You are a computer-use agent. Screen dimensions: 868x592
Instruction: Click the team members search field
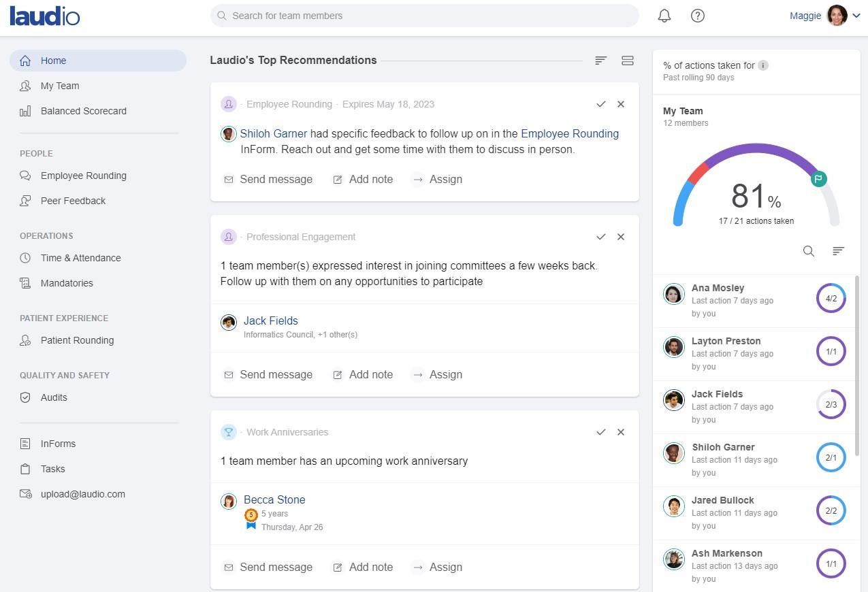tap(424, 16)
